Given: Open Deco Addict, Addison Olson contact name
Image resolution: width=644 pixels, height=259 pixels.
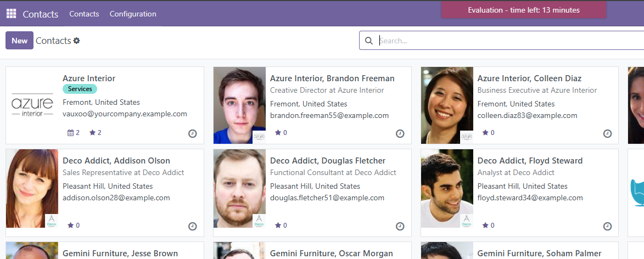Looking at the screenshot, I should click(x=116, y=161).
